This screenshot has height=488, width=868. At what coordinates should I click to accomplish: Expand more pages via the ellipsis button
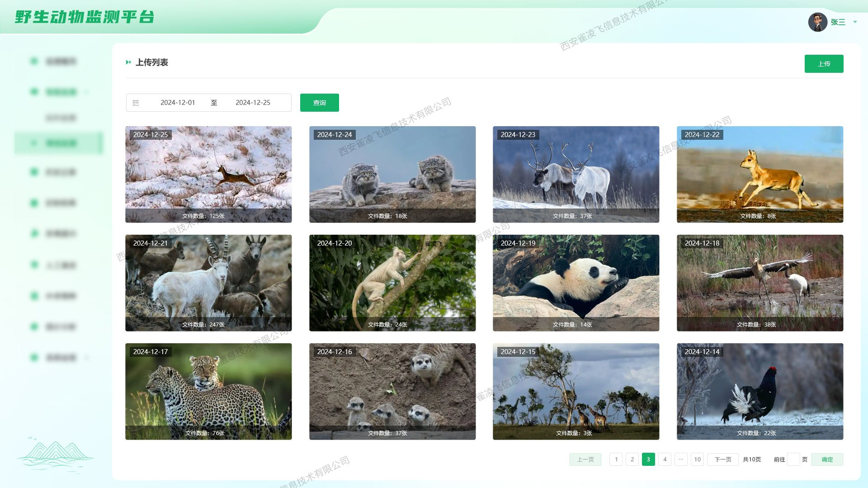point(681,460)
